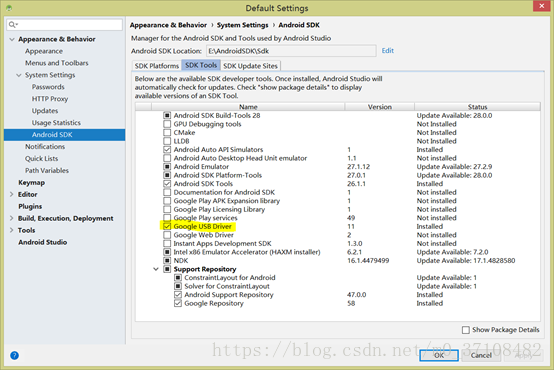Select HTTP Proxy settings

tap(50, 99)
